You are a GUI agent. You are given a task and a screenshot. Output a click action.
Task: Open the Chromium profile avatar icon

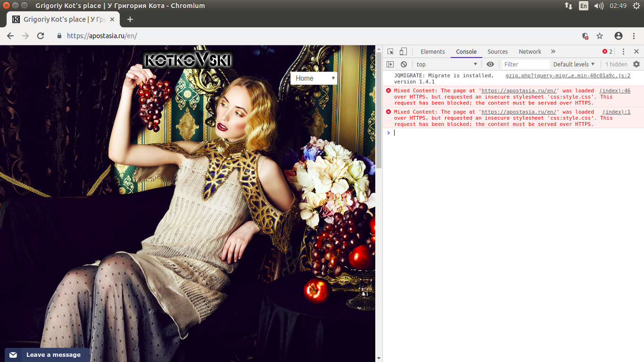pos(619,36)
